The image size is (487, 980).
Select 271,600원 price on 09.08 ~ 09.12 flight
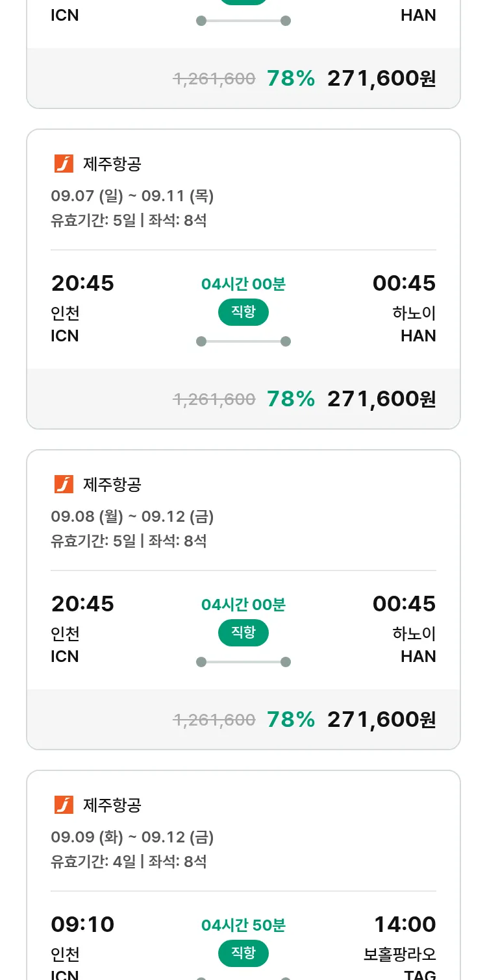[x=381, y=719]
